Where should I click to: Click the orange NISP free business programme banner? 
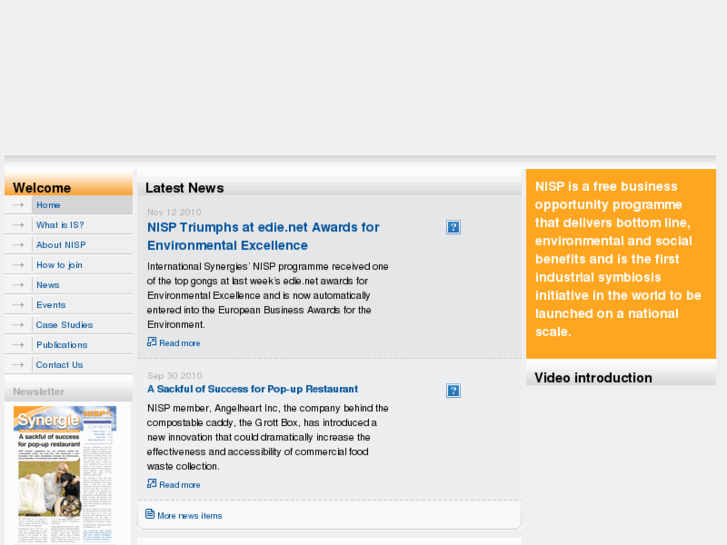coord(621,263)
